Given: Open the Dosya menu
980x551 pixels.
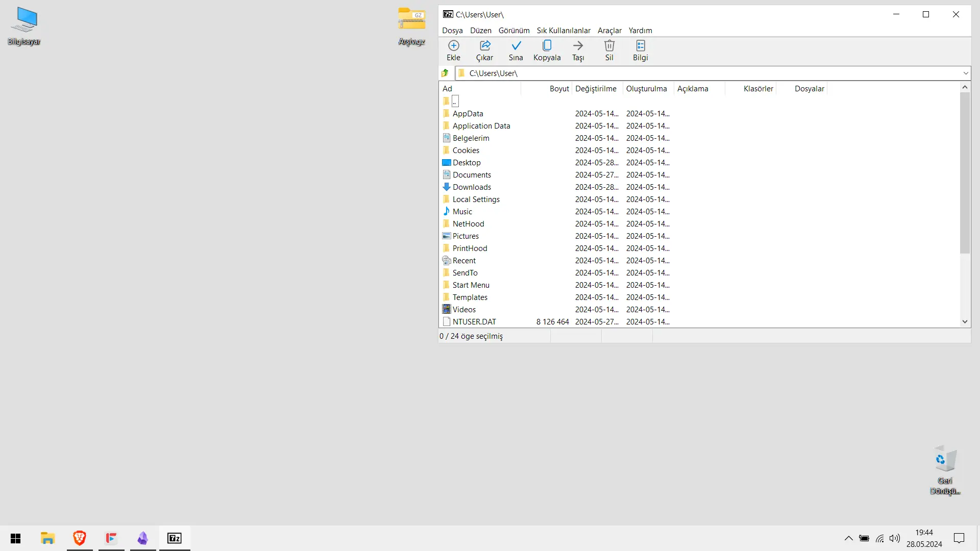Looking at the screenshot, I should (452, 30).
